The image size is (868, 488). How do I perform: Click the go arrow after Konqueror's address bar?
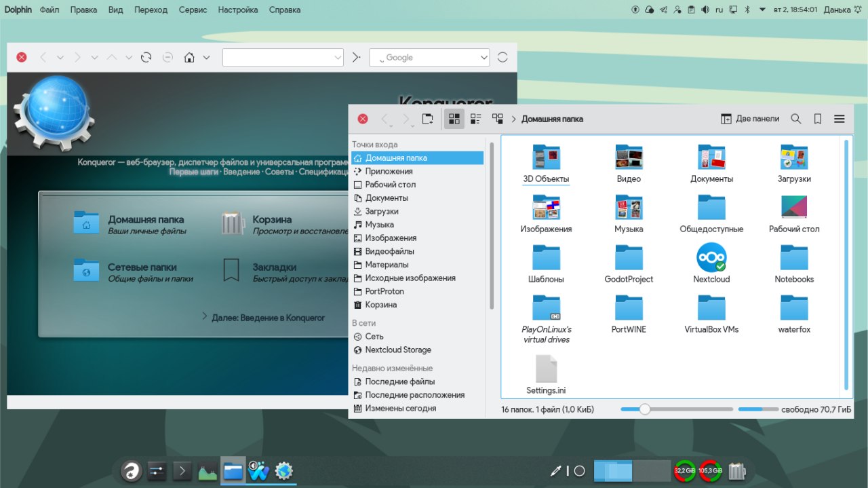point(357,58)
